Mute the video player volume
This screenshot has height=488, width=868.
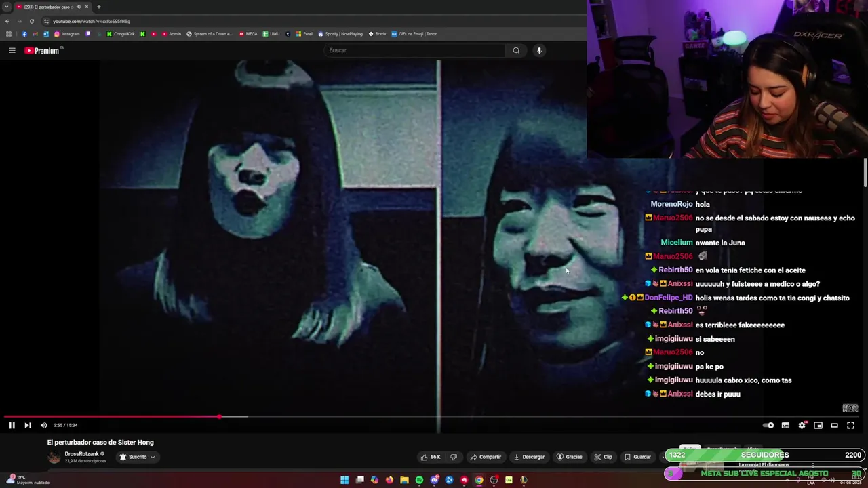coord(43,425)
